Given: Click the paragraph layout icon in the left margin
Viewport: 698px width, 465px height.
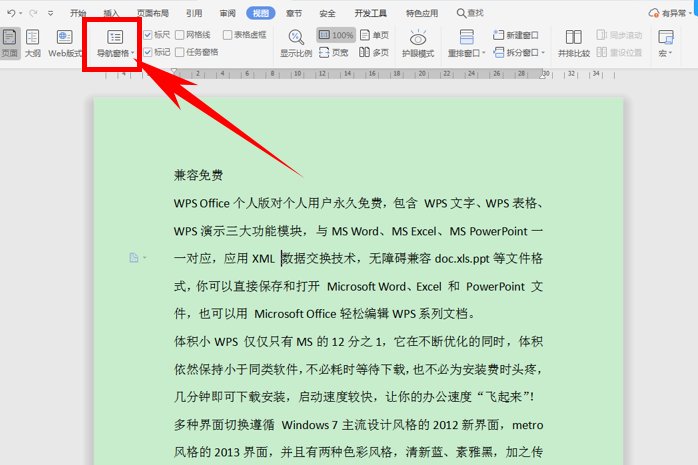Looking at the screenshot, I should click(x=134, y=258).
